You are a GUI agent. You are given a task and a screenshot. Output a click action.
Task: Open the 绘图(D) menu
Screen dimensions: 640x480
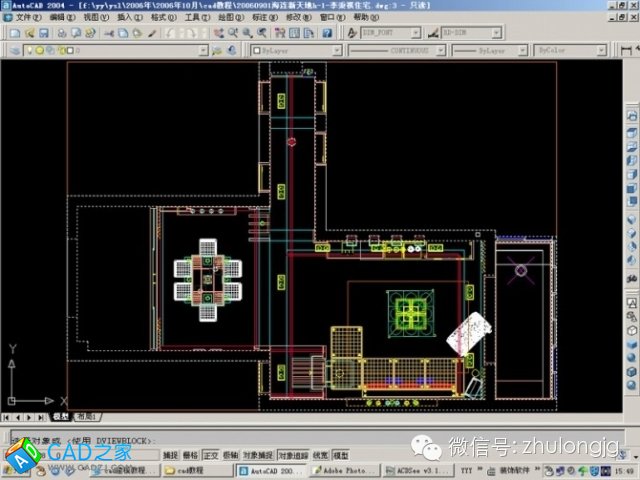(229, 18)
